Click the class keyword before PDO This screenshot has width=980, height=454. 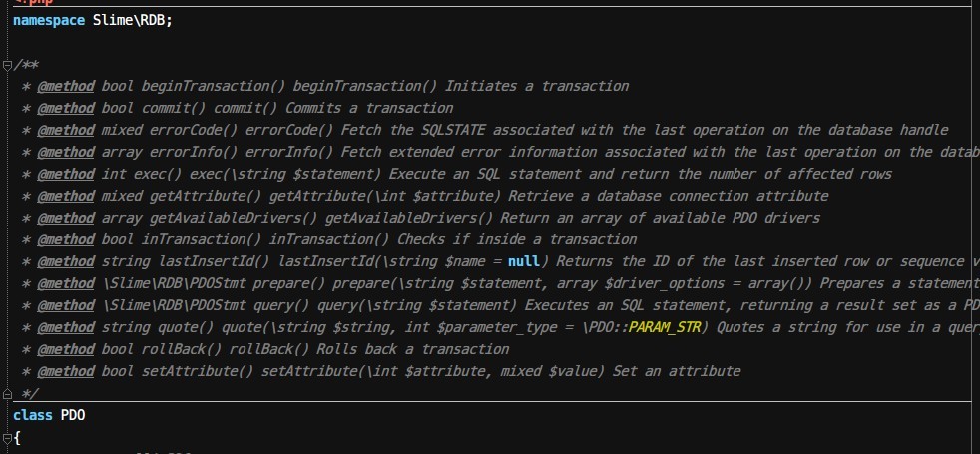coord(33,415)
